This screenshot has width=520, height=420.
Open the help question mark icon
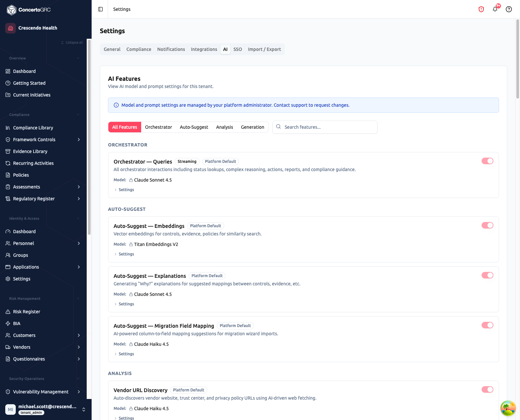(509, 9)
